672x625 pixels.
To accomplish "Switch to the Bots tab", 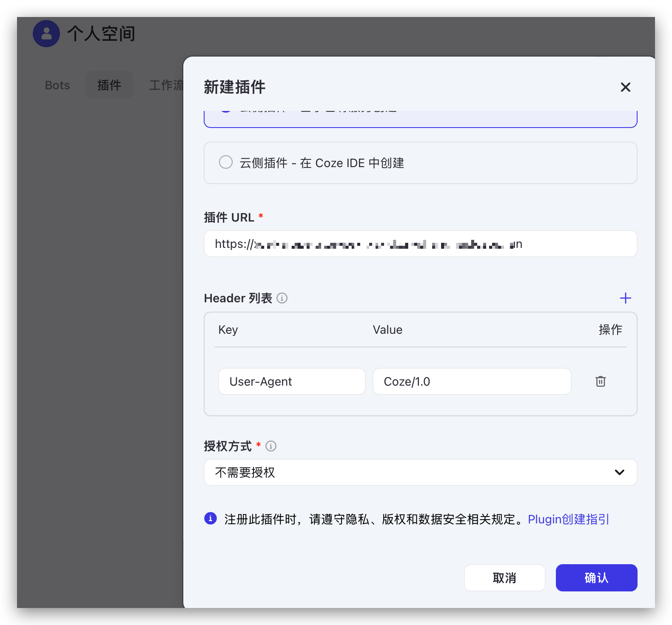I will pos(57,85).
